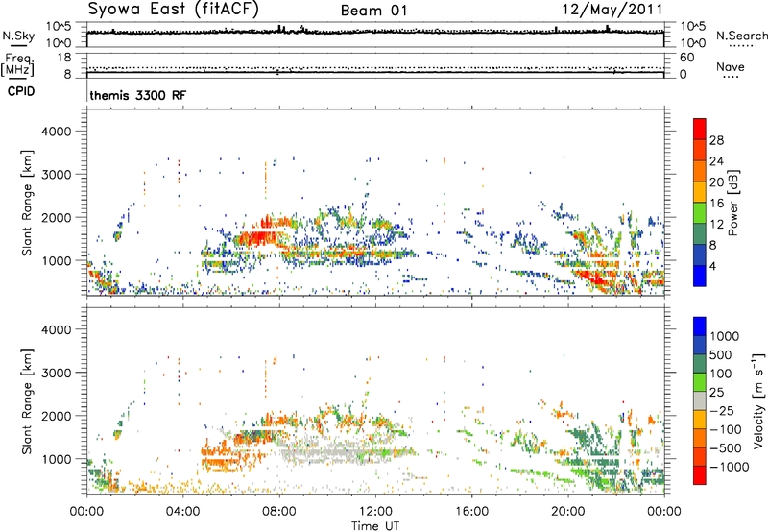
Task: Click the '60' tick right of the frequency panel
Action: click(x=686, y=58)
